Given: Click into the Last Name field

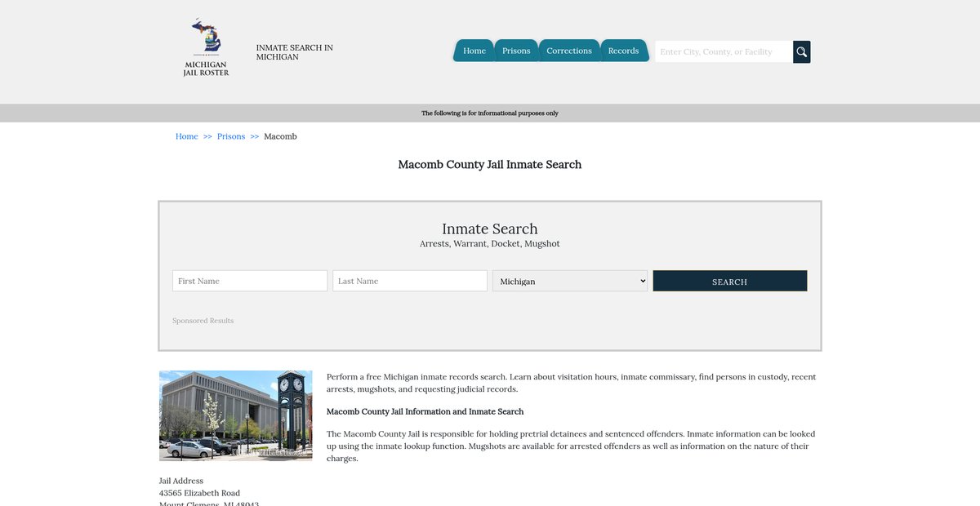Looking at the screenshot, I should pos(409,281).
